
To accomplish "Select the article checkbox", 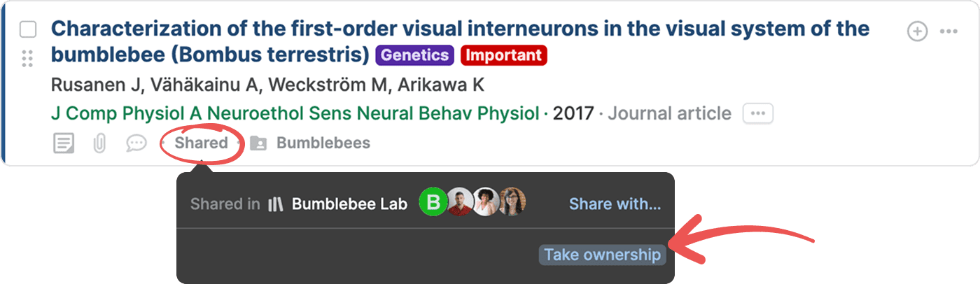I will pos(28,29).
